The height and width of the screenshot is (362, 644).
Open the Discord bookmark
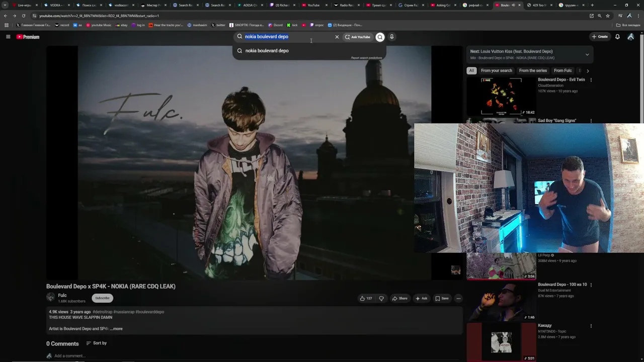tap(275, 25)
